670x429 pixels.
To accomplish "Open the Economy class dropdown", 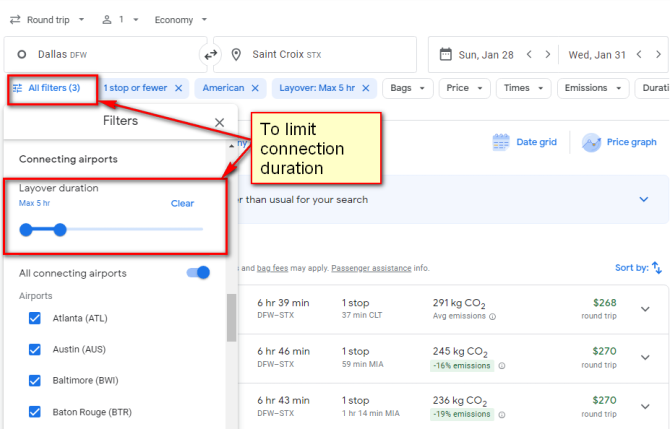I will pos(181,20).
